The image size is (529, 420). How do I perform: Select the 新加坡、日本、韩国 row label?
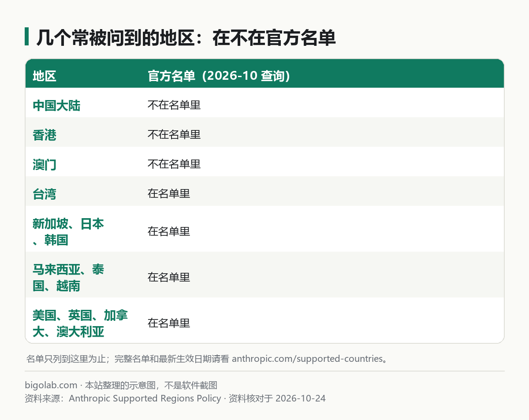pyautogui.click(x=68, y=231)
